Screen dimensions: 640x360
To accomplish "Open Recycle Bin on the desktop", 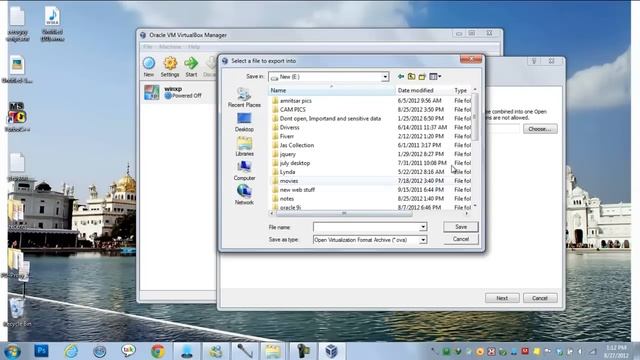I will tap(17, 313).
